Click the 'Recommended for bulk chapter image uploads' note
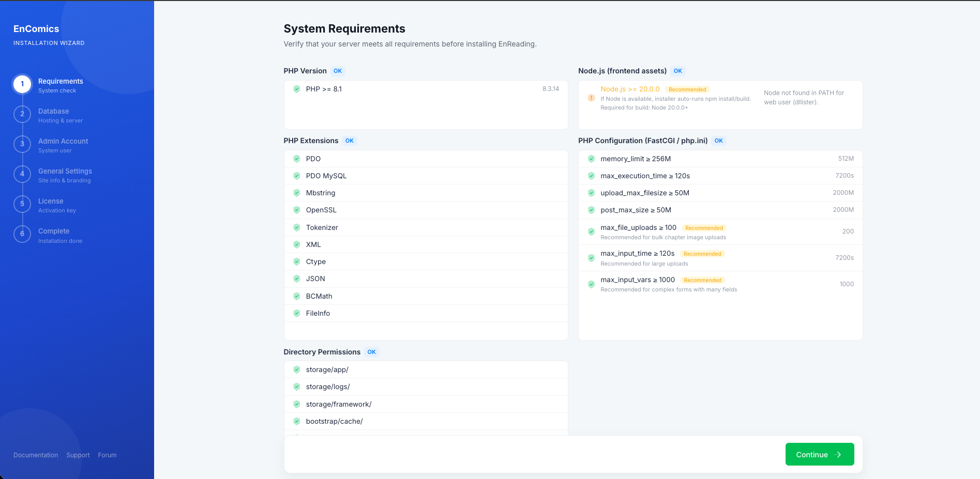The height and width of the screenshot is (479, 980). tap(664, 238)
